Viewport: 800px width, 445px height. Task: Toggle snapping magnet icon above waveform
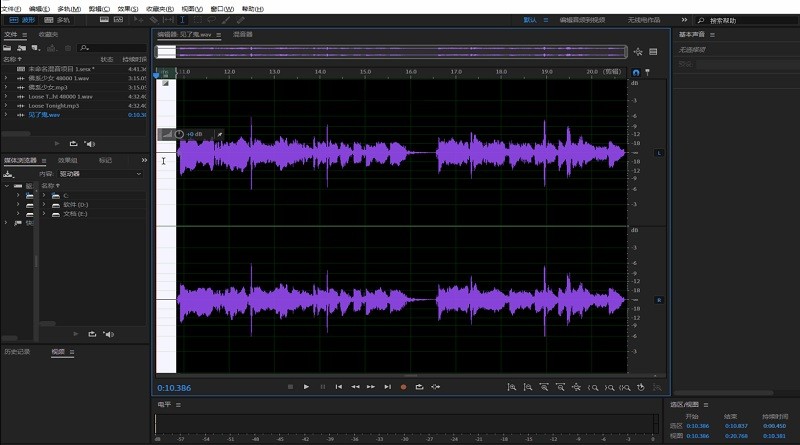tap(637, 72)
